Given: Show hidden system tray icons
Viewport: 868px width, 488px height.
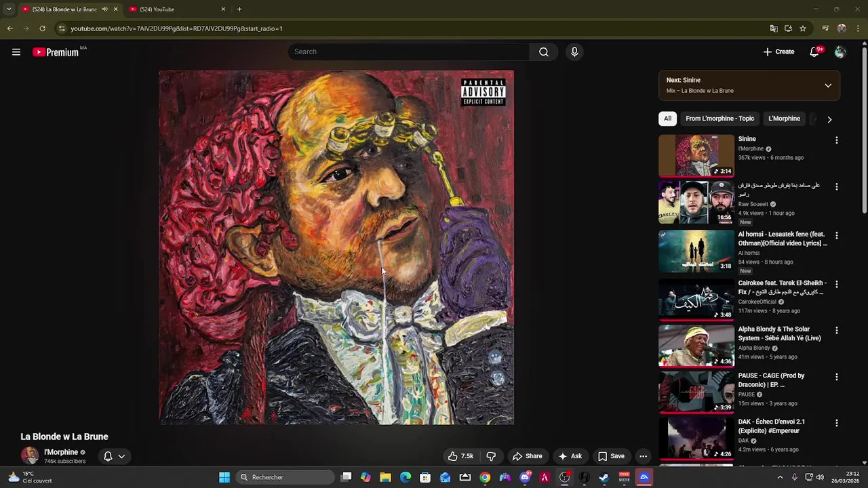Looking at the screenshot, I should coord(780,477).
